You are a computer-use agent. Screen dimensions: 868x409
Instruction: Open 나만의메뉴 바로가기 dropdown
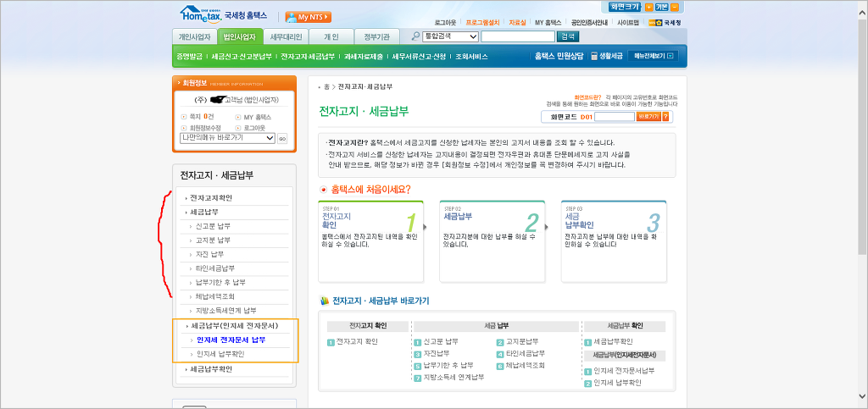click(227, 138)
